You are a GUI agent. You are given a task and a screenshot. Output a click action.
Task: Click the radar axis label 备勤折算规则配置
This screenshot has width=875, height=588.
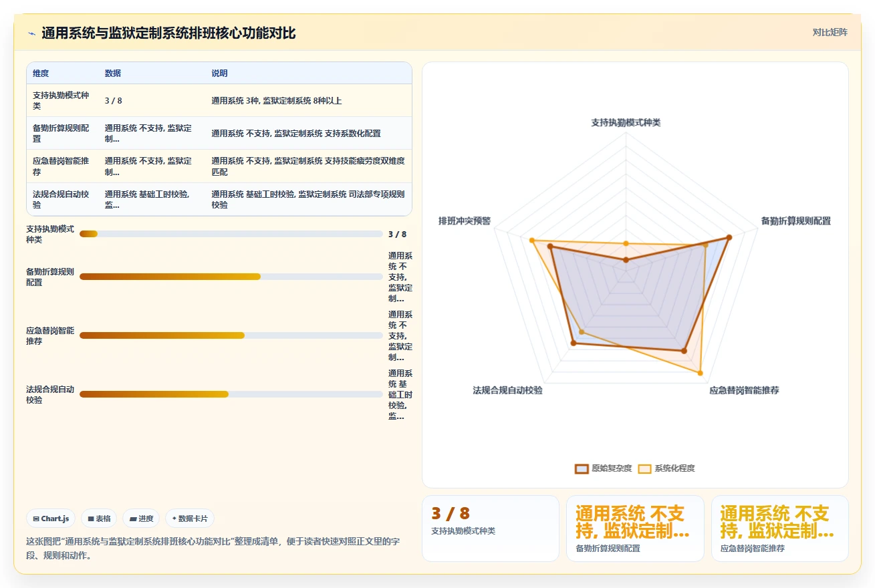(796, 221)
